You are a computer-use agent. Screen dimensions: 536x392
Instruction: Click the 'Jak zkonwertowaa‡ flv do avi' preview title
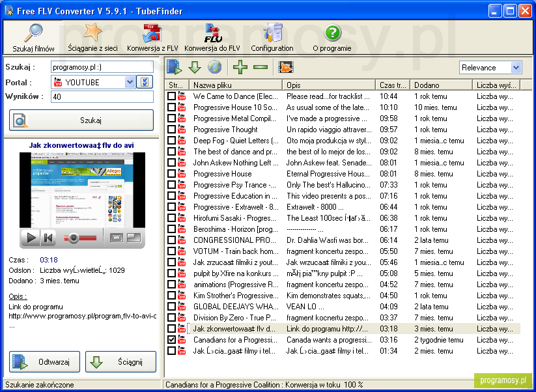click(81, 145)
